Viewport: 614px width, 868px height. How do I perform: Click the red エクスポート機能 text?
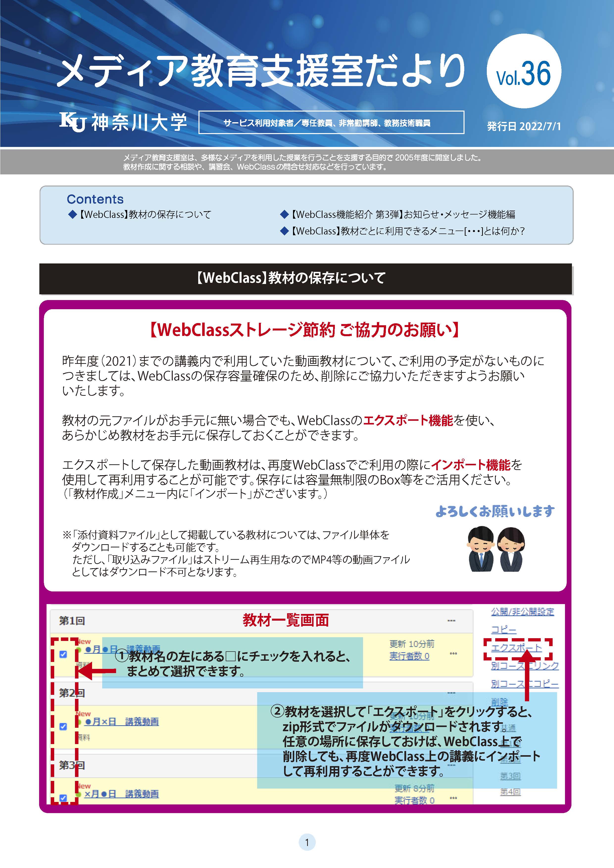pos(408,420)
